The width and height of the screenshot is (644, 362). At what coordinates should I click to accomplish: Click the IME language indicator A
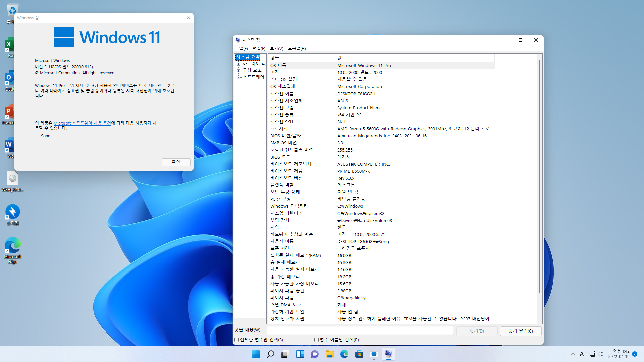(582, 354)
